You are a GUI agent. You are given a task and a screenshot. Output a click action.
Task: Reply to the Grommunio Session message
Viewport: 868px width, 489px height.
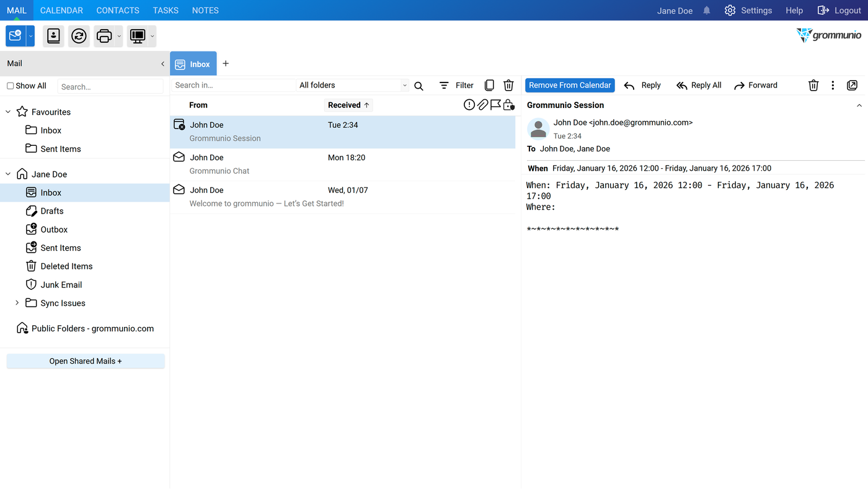point(642,86)
